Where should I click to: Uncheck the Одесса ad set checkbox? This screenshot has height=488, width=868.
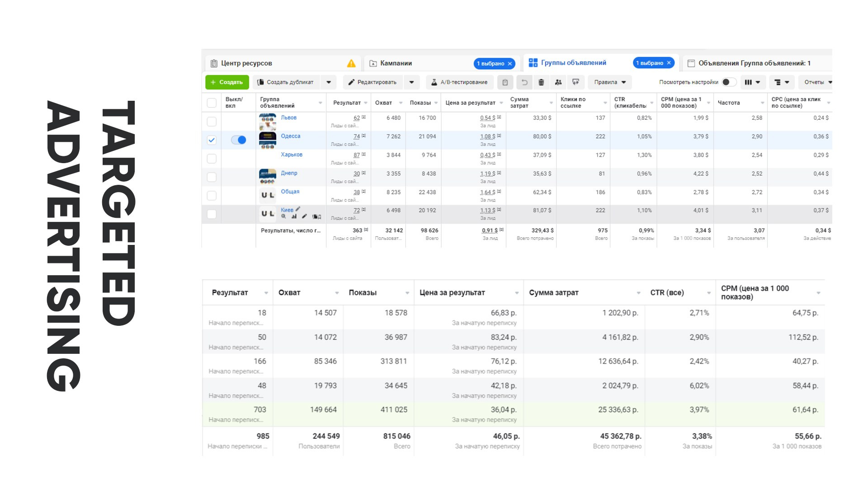[212, 140]
